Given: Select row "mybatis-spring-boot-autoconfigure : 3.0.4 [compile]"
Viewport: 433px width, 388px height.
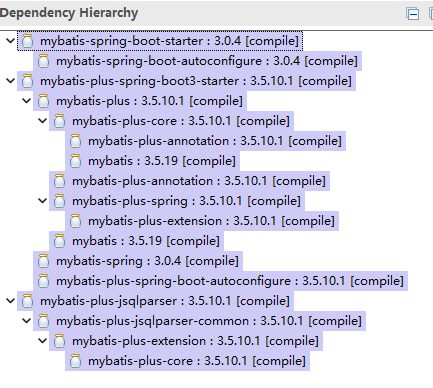Looking at the screenshot, I should (x=197, y=61).
